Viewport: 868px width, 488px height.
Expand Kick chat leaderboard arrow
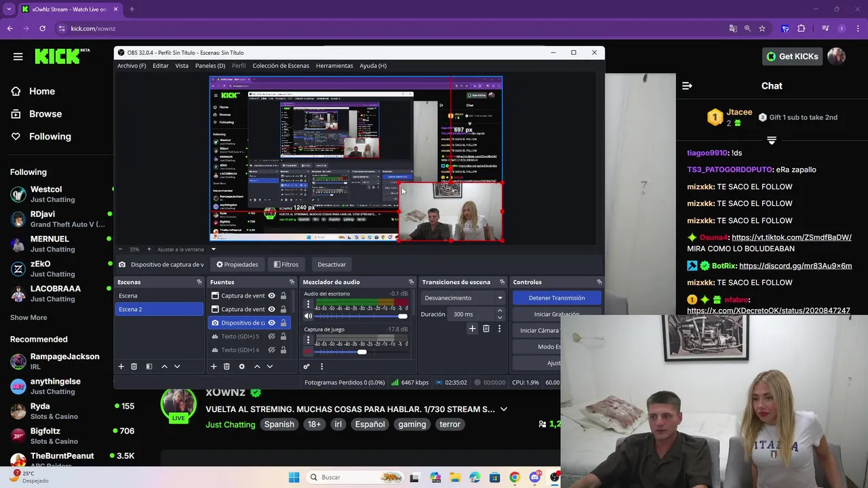coord(772,140)
